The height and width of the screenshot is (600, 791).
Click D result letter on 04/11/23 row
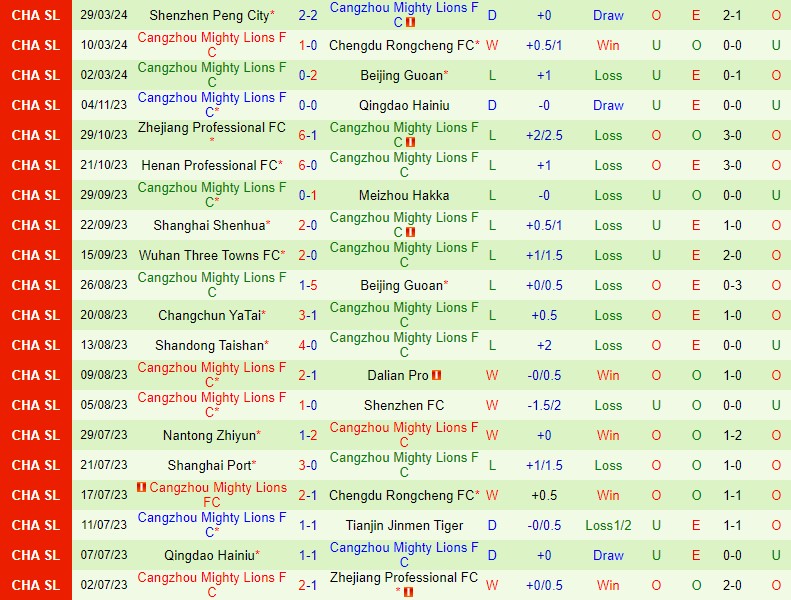pos(492,105)
